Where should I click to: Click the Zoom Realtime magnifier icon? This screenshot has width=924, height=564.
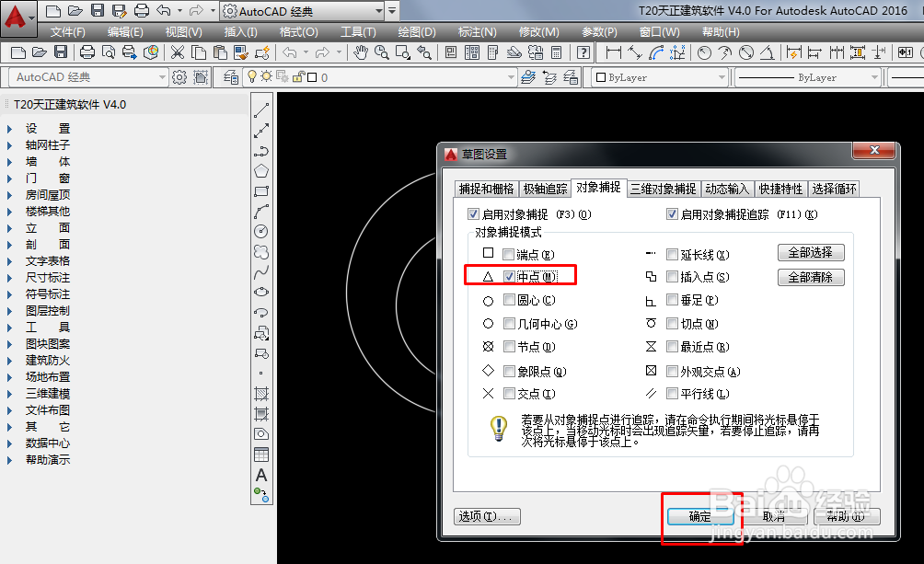[x=382, y=53]
